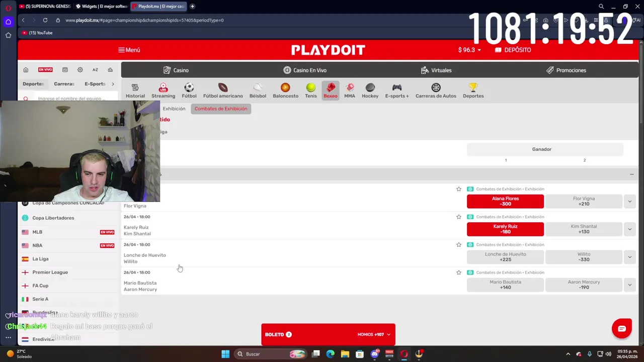Open the sidebar calendar icon
644x362 pixels.
pos(65,70)
